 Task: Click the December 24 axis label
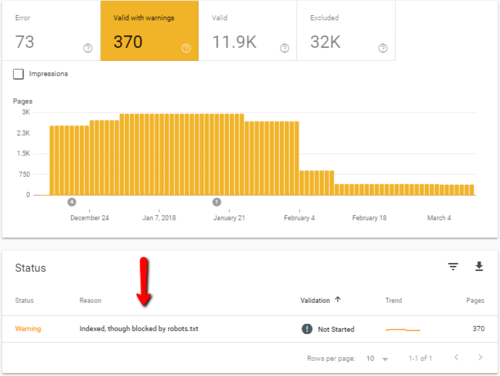click(90, 218)
